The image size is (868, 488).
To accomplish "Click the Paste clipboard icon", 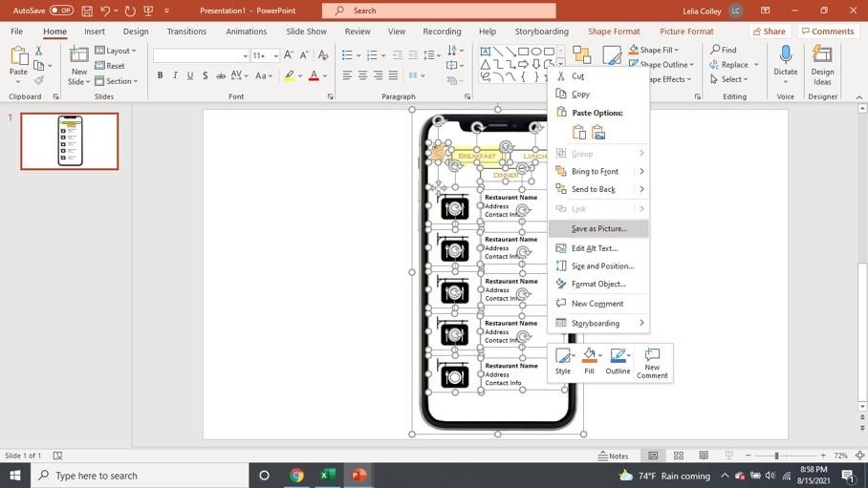I will coord(19,56).
